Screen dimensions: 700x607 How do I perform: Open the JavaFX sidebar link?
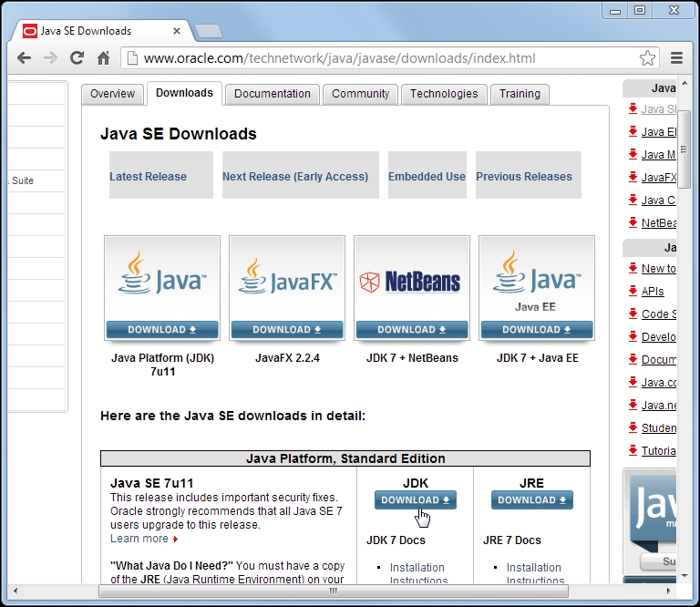coord(658,177)
